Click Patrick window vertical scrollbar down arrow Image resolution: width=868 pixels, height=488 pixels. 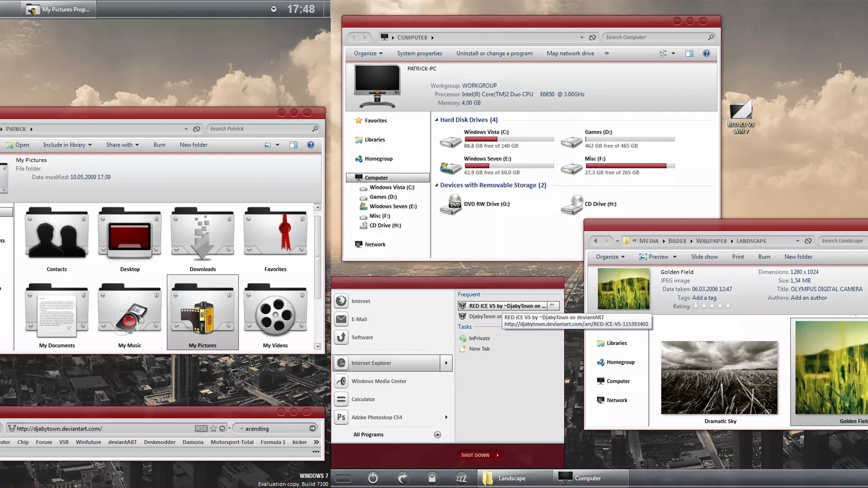click(x=318, y=346)
